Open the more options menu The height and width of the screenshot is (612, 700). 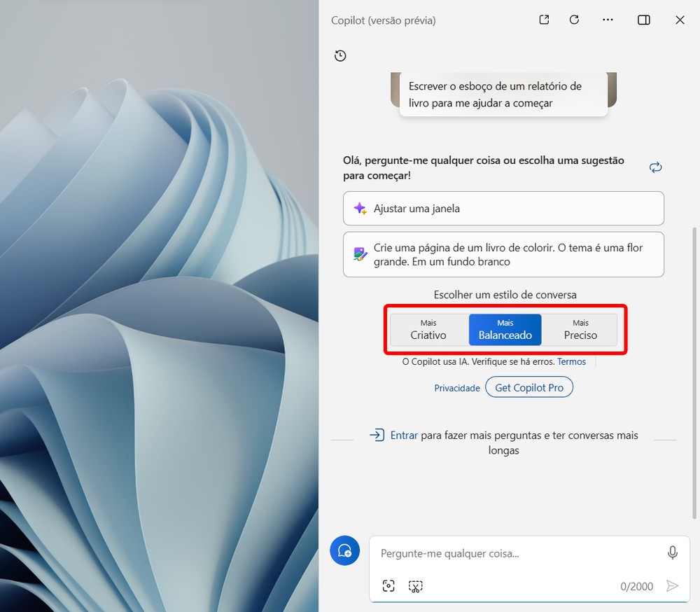point(608,20)
